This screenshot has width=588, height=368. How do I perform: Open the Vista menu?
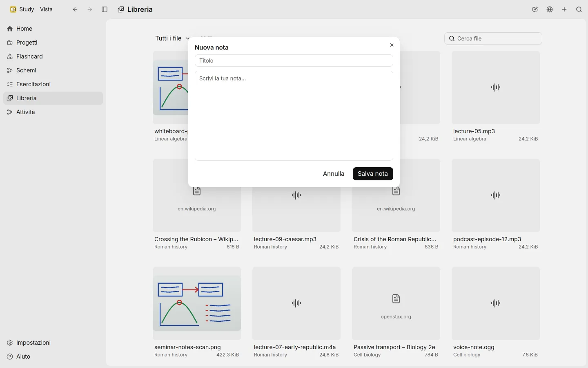point(46,9)
